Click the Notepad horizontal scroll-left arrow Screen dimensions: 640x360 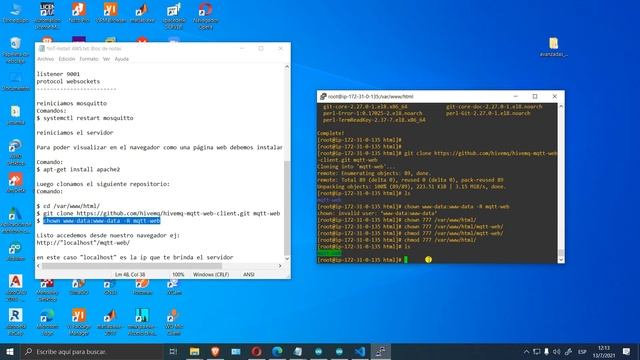[x=39, y=266]
